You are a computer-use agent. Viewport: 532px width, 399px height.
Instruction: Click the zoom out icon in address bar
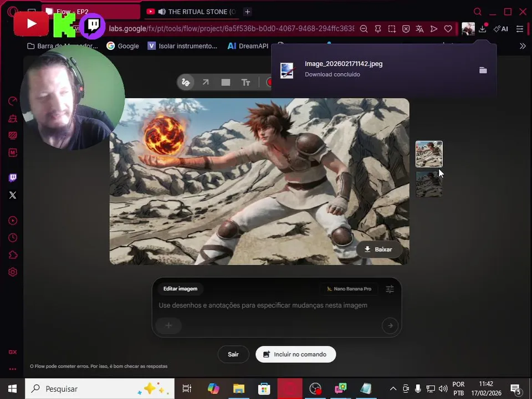(364, 29)
